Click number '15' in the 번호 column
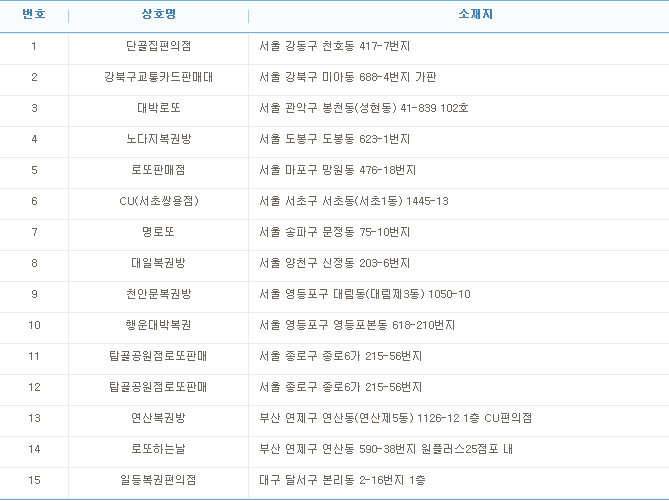Screen dimensions: 669x501 34,480
